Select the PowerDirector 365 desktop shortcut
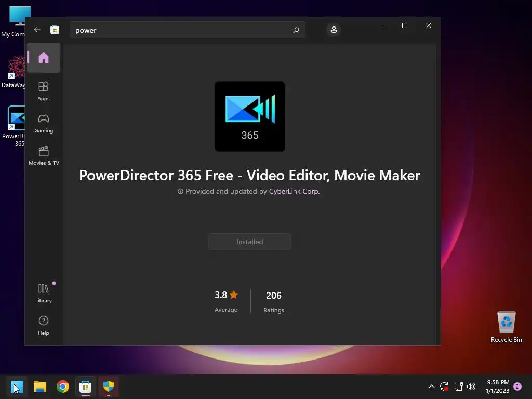Viewport: 532px width, 399px height. pos(14,126)
